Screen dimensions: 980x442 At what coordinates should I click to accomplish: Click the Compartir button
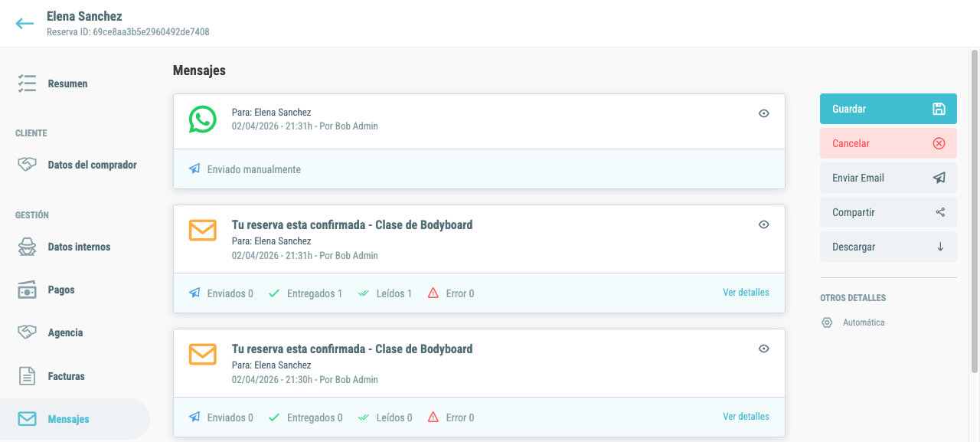coord(888,212)
